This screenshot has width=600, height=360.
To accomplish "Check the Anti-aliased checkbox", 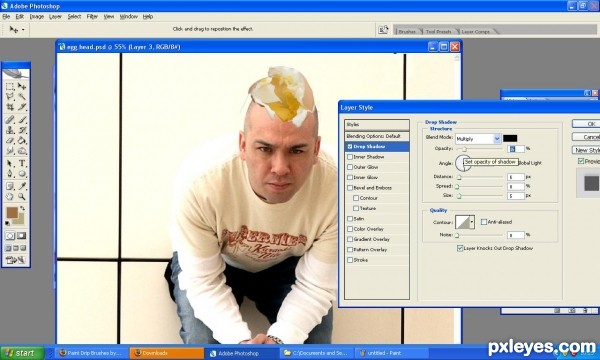I will 484,222.
